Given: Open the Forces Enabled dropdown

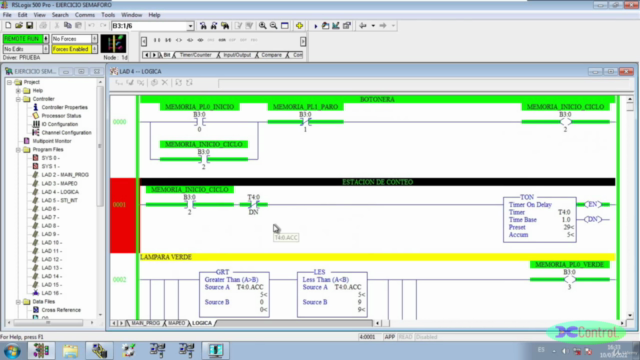Looking at the screenshot, I should point(94,49).
